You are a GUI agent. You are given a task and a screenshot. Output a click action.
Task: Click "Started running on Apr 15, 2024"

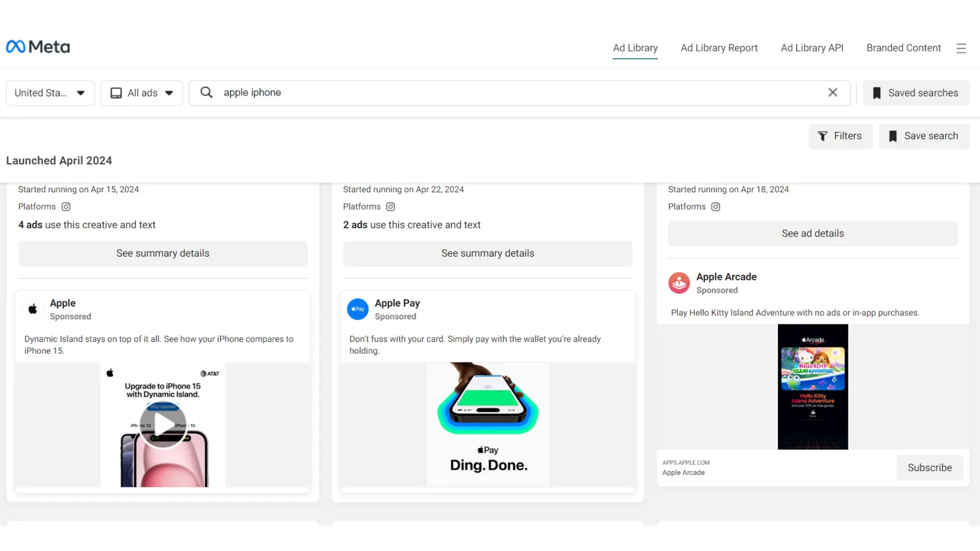pyautogui.click(x=78, y=189)
